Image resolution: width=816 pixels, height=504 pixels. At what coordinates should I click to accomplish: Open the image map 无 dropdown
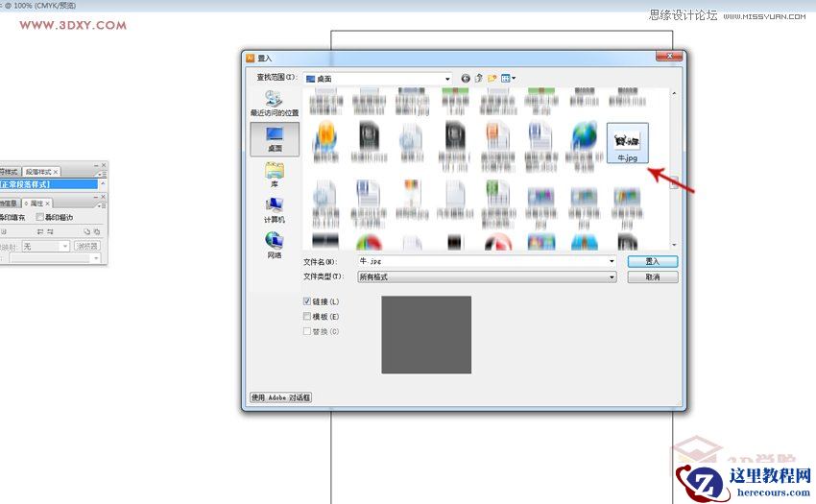point(46,247)
